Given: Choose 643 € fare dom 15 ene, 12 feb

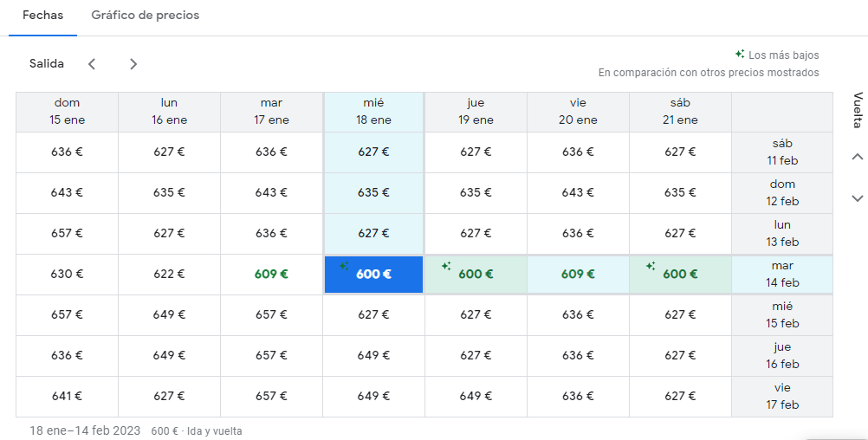Looking at the screenshot, I should tap(67, 192).
